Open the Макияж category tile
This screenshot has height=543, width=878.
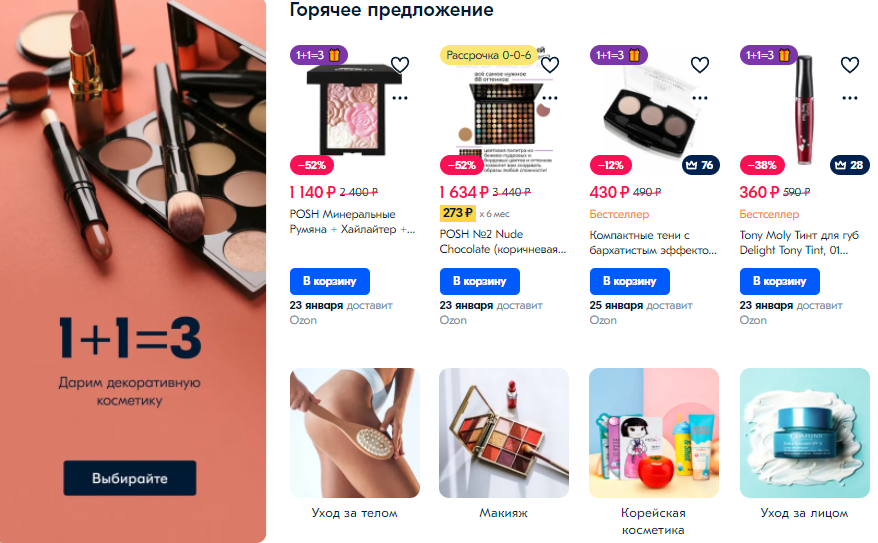pyautogui.click(x=503, y=442)
